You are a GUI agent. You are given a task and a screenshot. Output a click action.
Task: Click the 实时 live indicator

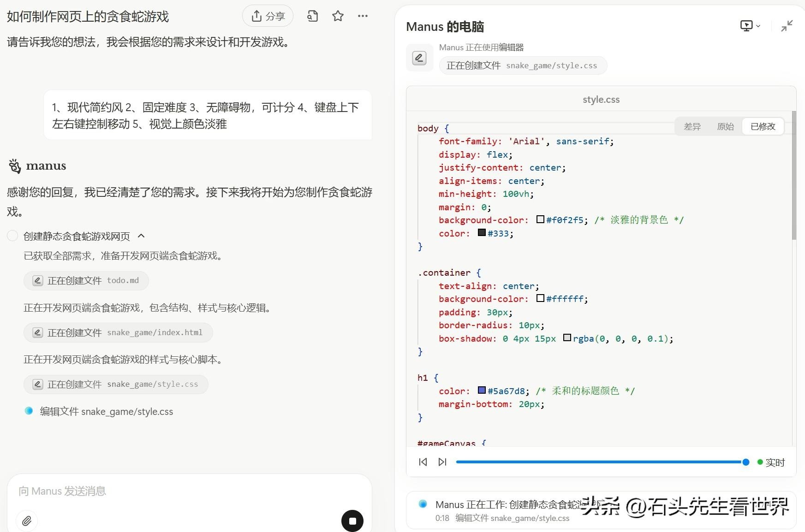(771, 462)
